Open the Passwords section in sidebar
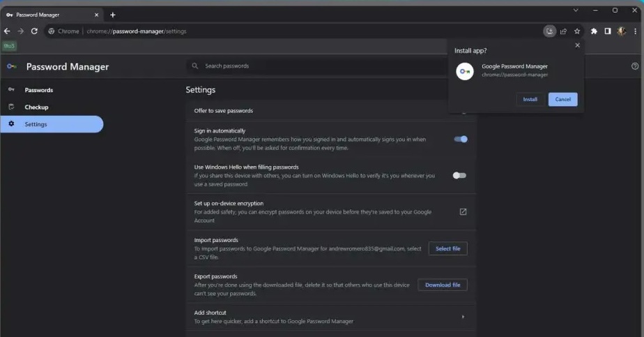Screen dimensions: 644x337 [38, 90]
